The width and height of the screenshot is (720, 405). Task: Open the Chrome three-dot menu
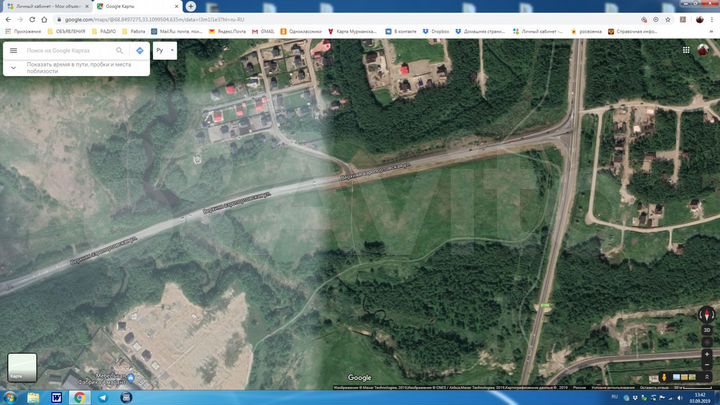tap(712, 20)
